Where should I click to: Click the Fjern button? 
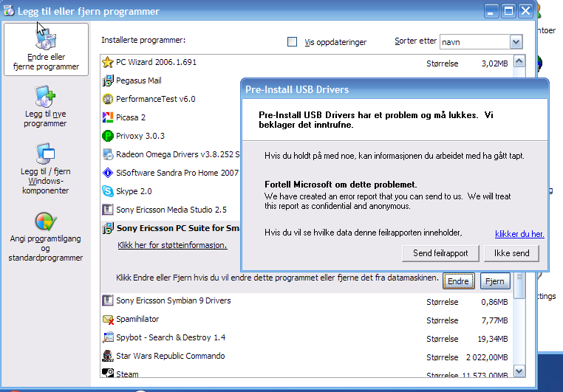pos(495,281)
